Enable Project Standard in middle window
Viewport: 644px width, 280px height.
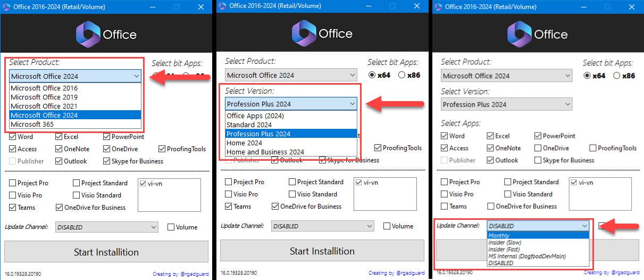click(292, 182)
